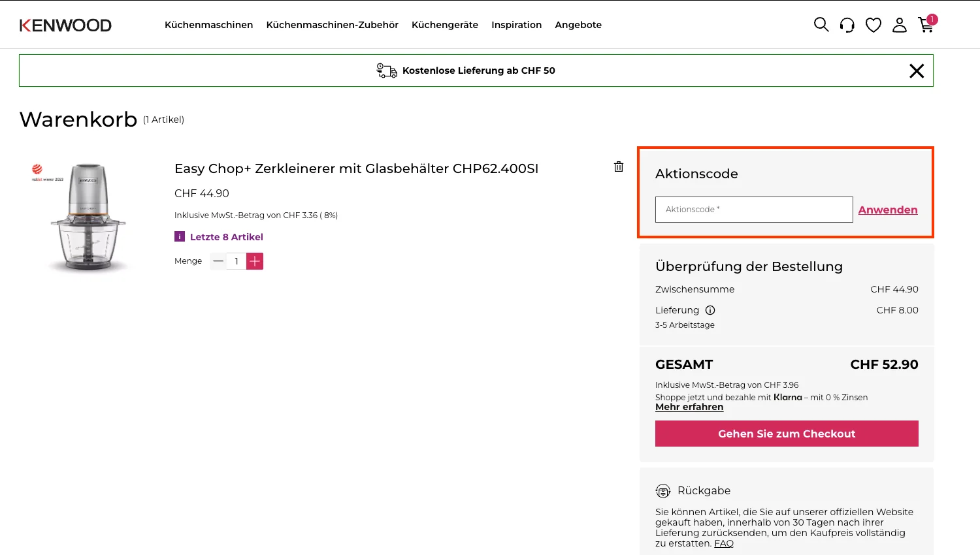
Task: Click the delivery truck icon in banner
Action: coord(386,70)
